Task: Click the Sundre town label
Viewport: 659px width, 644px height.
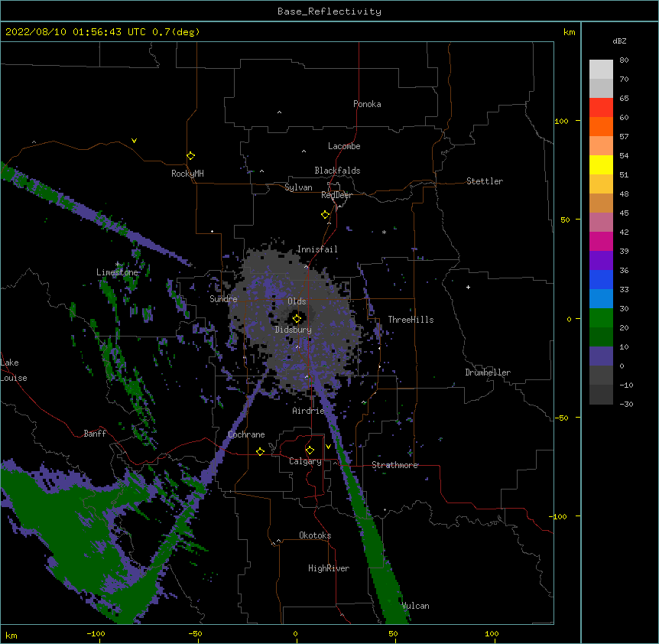Action: coord(223,299)
